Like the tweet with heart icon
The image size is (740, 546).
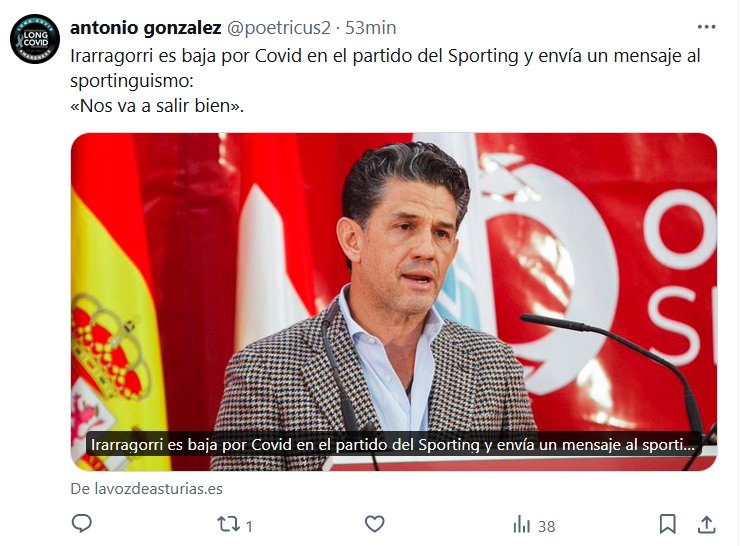click(x=375, y=524)
